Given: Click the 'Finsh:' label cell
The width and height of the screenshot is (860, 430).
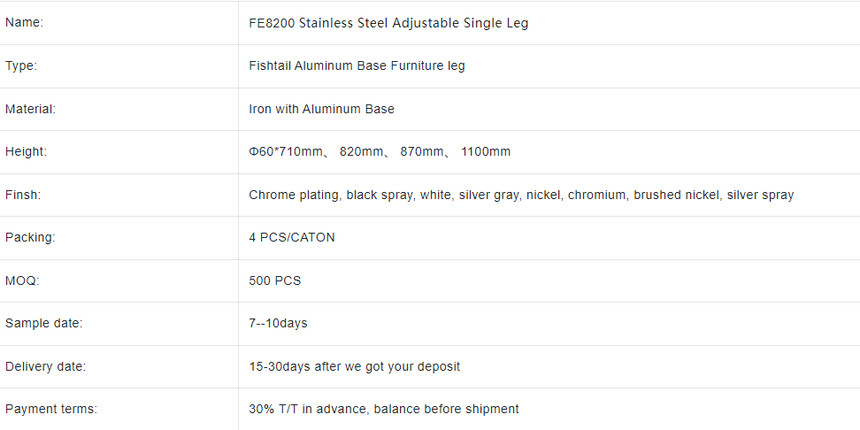Looking at the screenshot, I should tap(119, 195).
